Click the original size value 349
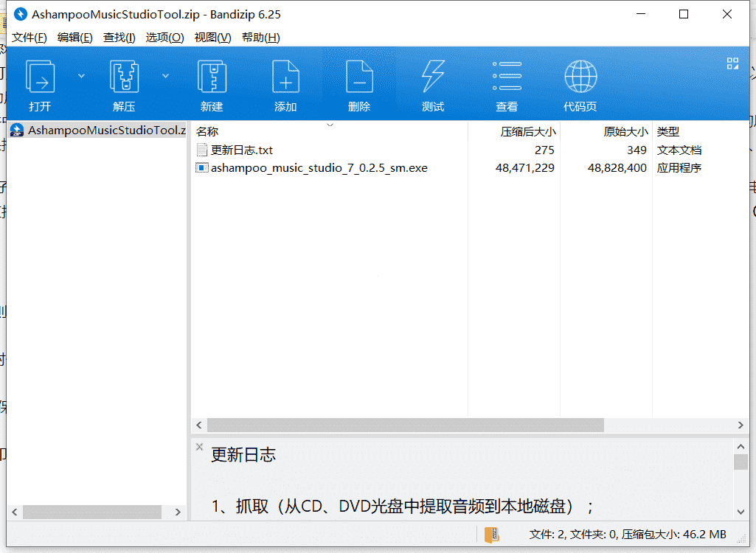 [x=637, y=150]
